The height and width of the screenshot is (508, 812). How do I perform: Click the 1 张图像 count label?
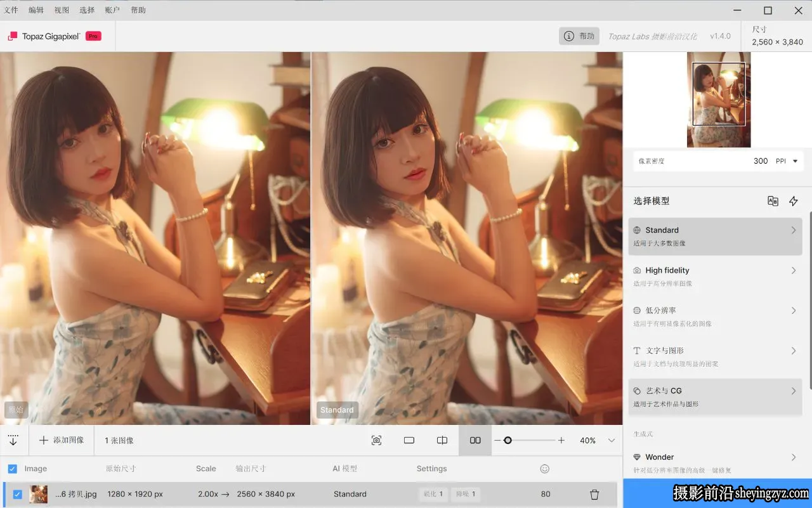pyautogui.click(x=119, y=440)
